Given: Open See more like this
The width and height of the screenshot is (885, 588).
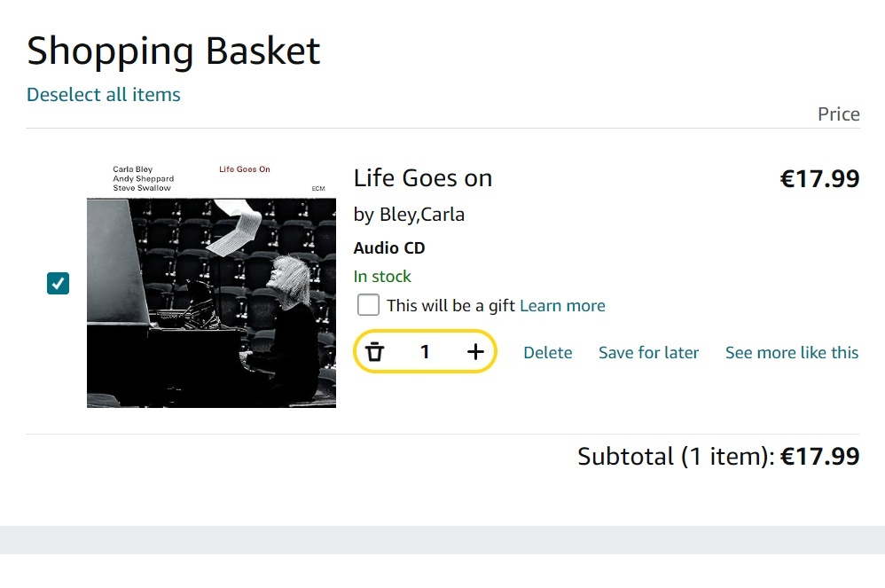Looking at the screenshot, I should (x=791, y=353).
